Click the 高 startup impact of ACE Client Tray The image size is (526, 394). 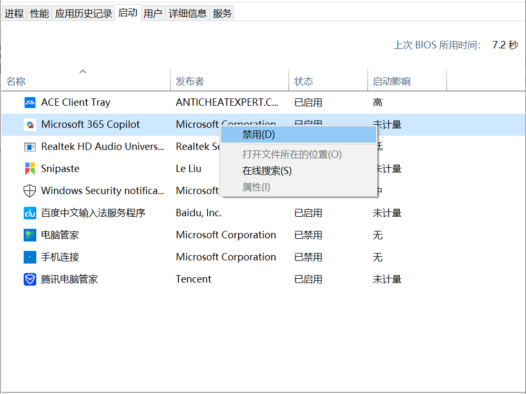point(377,102)
